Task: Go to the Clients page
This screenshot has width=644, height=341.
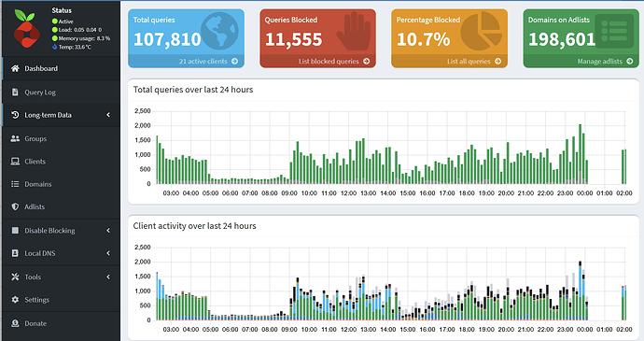Action: [62, 162]
